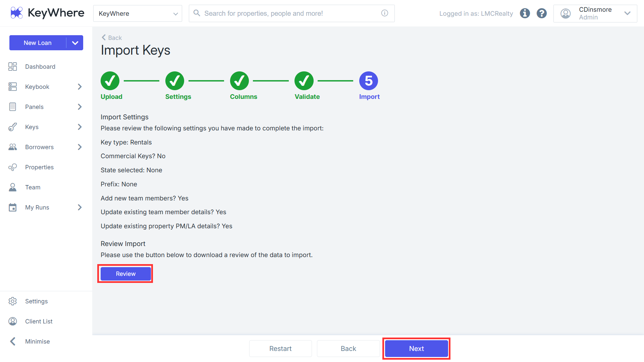Click the Back link above Import Keys
Viewport: 644px width, 362px height.
pos(112,38)
